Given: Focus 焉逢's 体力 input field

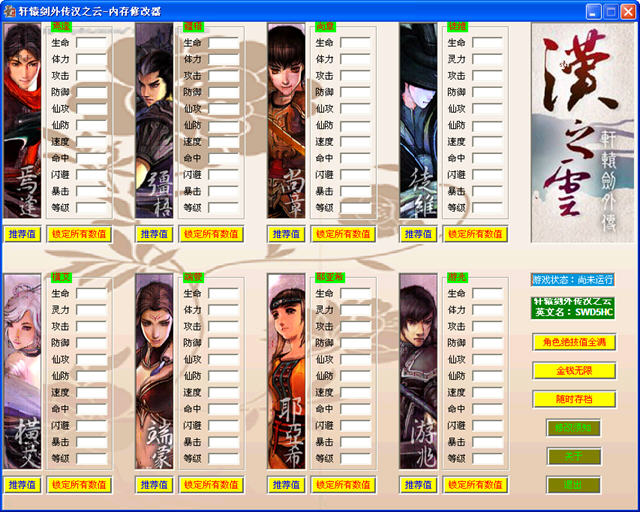Looking at the screenshot, I should pyautogui.click(x=92, y=59).
